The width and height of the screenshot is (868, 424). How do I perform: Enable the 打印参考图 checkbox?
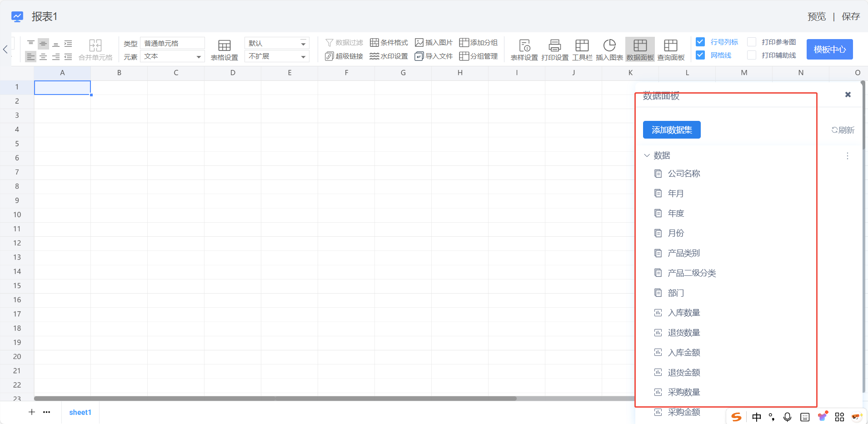[752, 42]
